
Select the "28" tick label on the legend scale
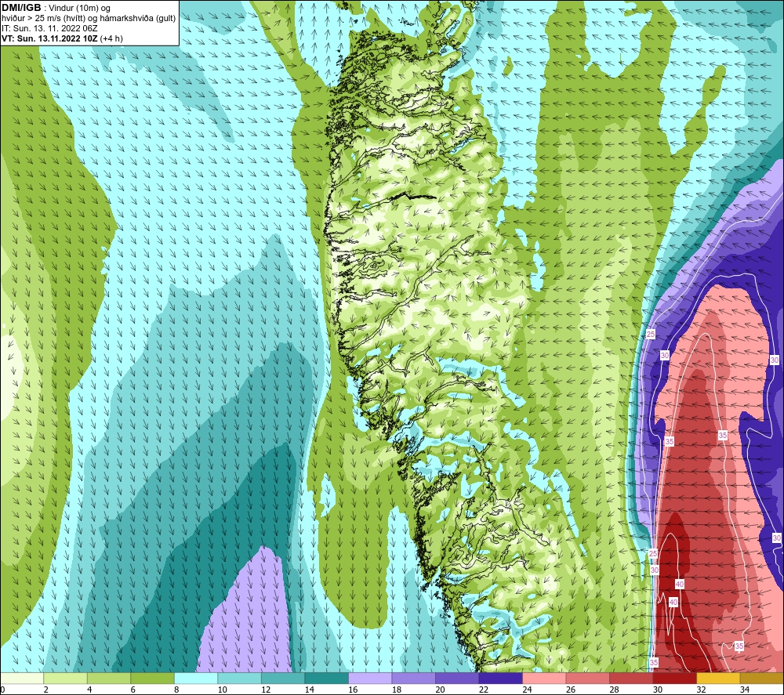point(614,690)
